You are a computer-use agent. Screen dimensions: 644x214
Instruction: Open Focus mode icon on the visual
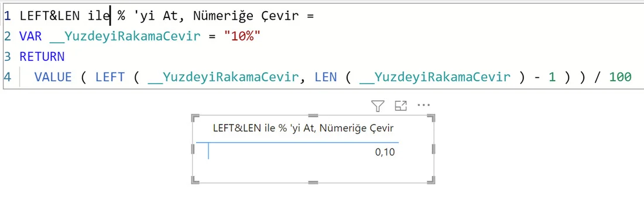(400, 106)
